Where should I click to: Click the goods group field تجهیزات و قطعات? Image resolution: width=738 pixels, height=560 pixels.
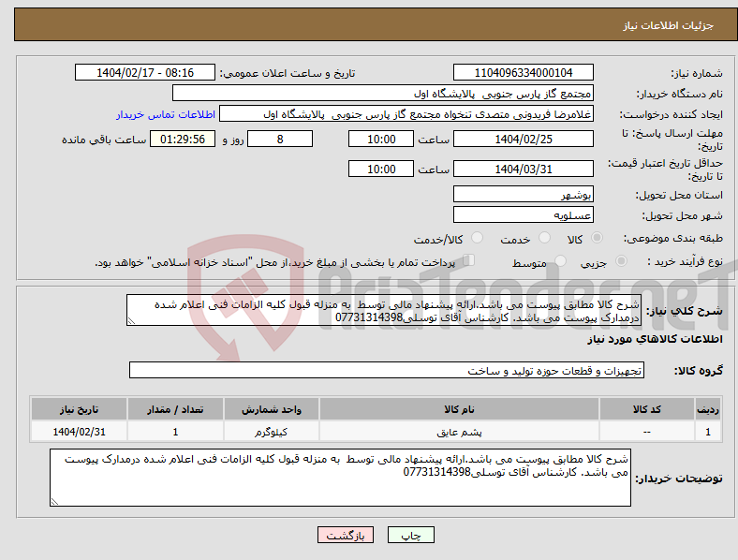tap(387, 370)
